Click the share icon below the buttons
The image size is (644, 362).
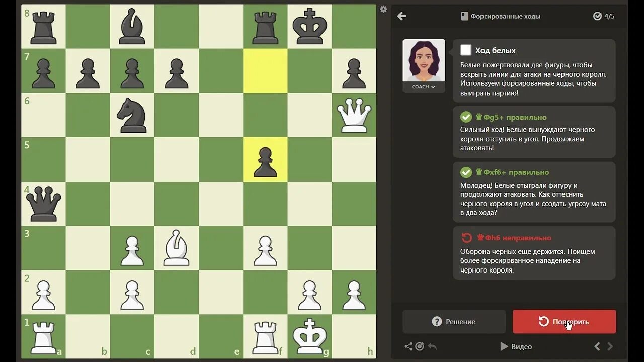pos(408,346)
